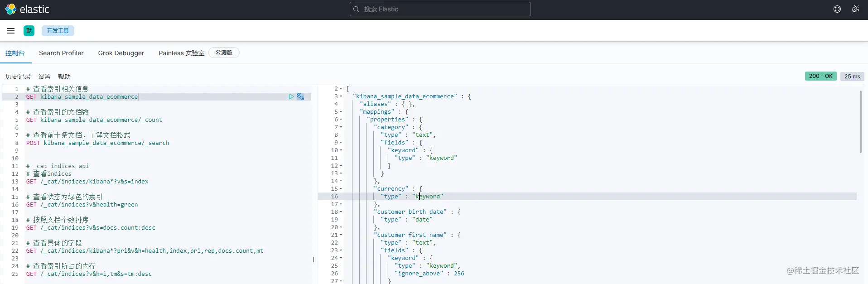This screenshot has width=868, height=284.
Task: Switch to the Search Profiler tab
Action: coord(61,53)
